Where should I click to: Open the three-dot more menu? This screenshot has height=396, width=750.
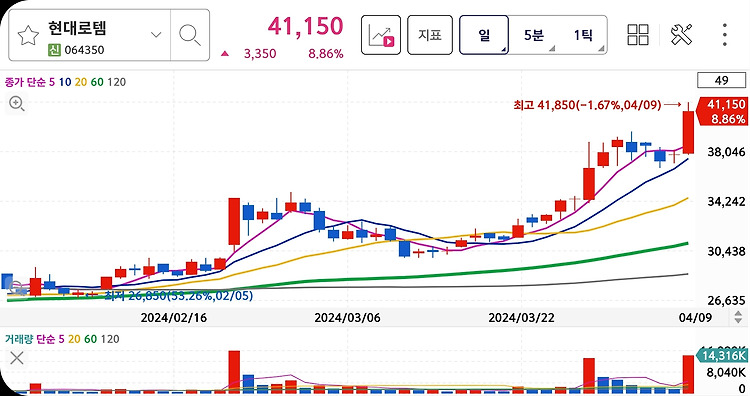tap(725, 35)
